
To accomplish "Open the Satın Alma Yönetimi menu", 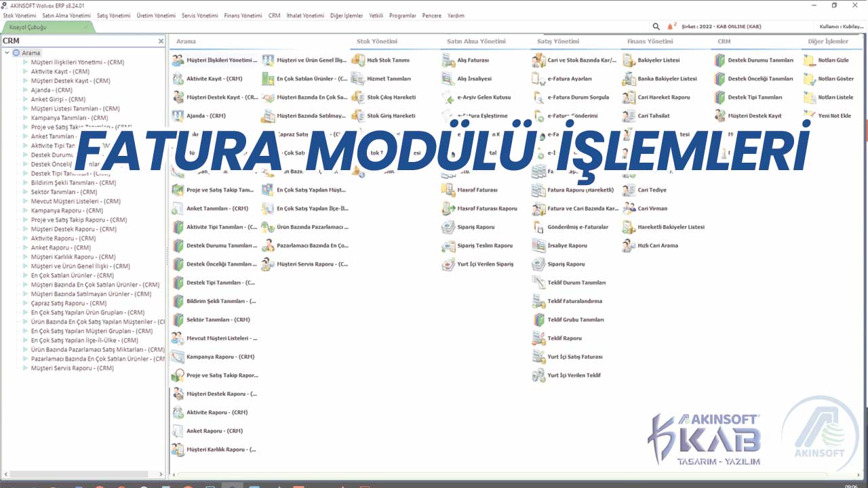I will click(x=66, y=15).
